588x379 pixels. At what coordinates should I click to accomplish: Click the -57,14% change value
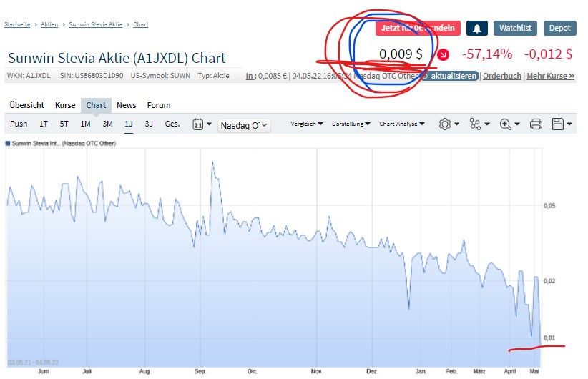click(487, 54)
